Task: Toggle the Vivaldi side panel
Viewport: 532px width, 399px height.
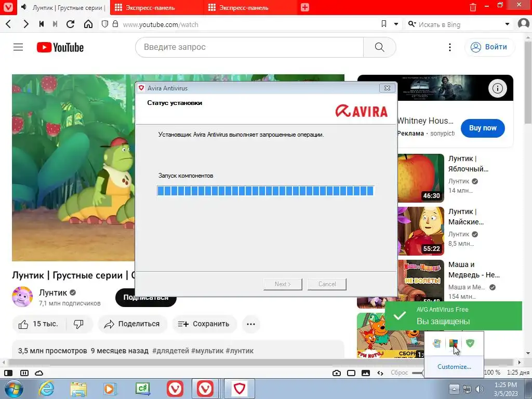Action: [8, 373]
